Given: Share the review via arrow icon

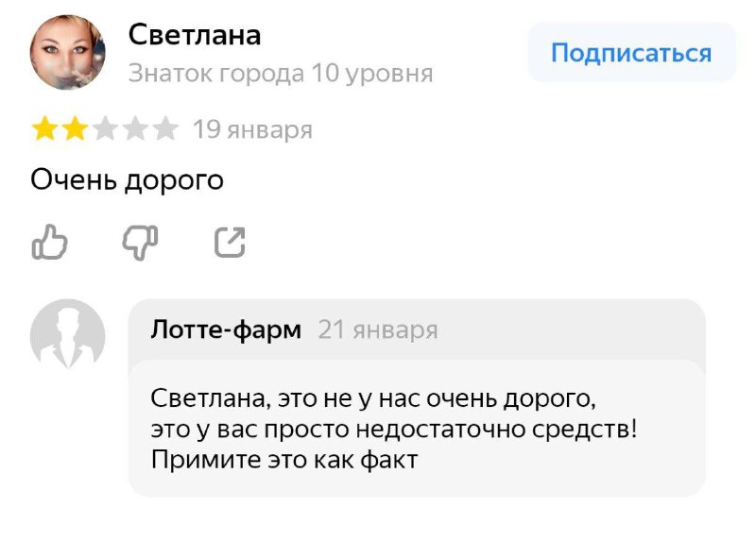Looking at the screenshot, I should pyautogui.click(x=230, y=242).
